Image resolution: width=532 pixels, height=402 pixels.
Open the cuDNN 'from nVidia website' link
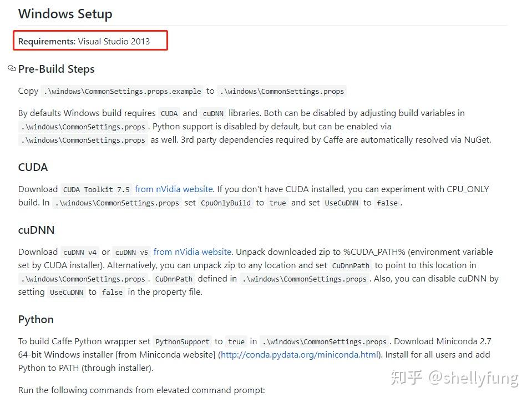click(x=192, y=252)
